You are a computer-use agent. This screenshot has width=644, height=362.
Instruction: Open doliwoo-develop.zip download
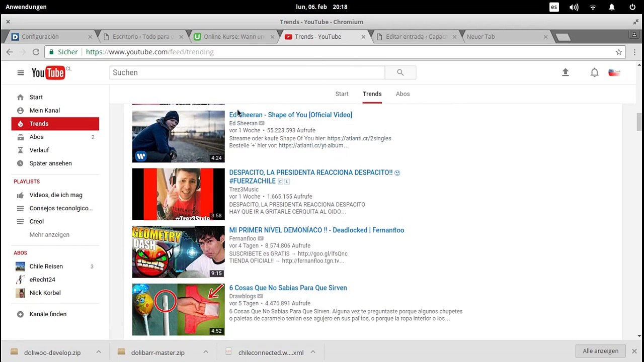52,352
